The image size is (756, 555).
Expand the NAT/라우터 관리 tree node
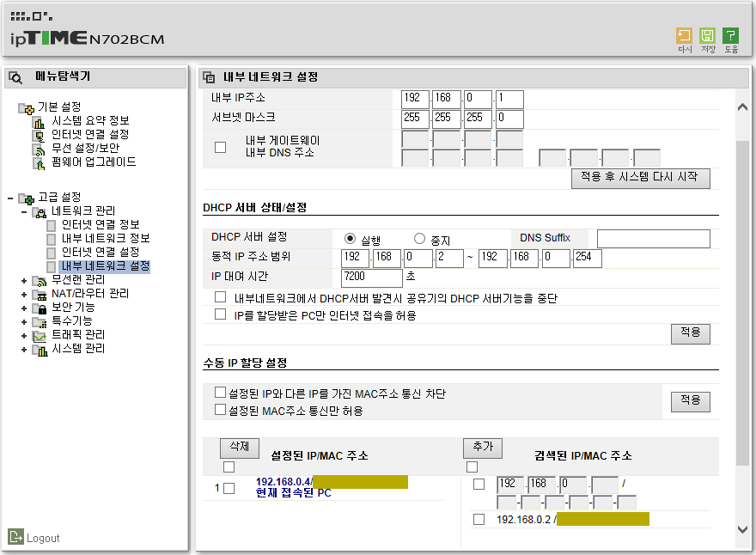pyautogui.click(x=24, y=294)
